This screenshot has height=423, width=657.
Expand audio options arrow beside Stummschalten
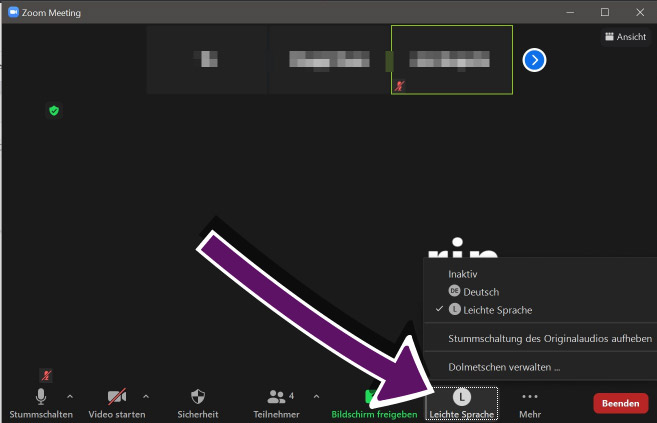(x=70, y=396)
